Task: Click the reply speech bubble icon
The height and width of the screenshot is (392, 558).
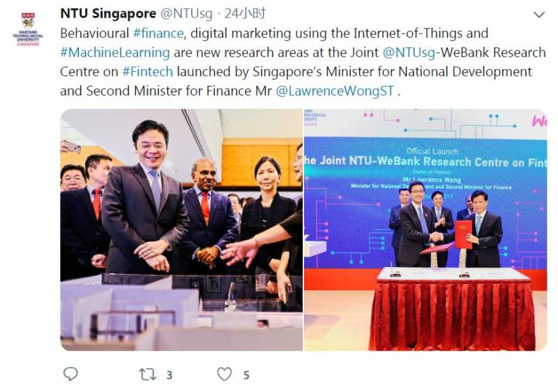Action: tap(70, 374)
